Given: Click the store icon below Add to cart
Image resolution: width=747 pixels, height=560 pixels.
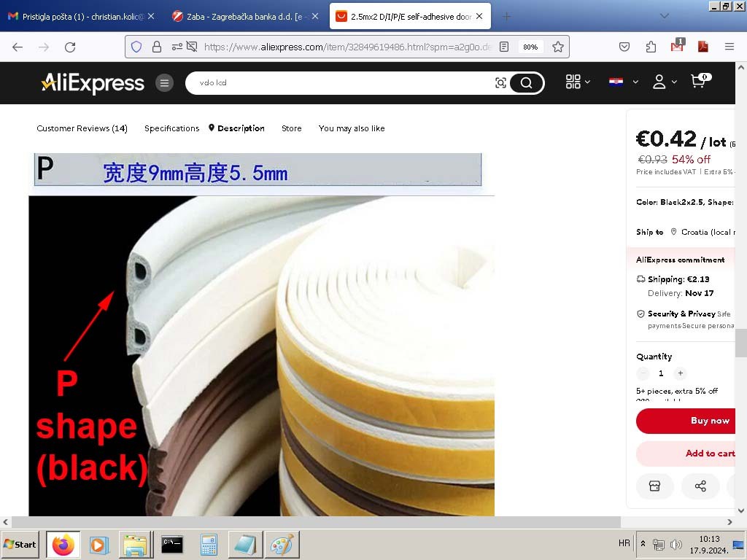Looking at the screenshot, I should tap(654, 486).
